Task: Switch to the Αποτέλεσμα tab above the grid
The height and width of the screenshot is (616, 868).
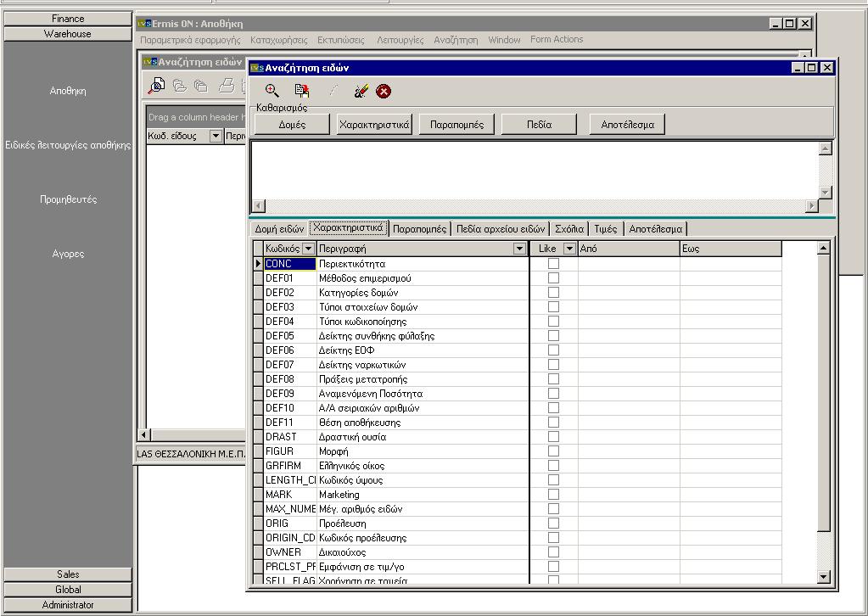Action: 655,228
